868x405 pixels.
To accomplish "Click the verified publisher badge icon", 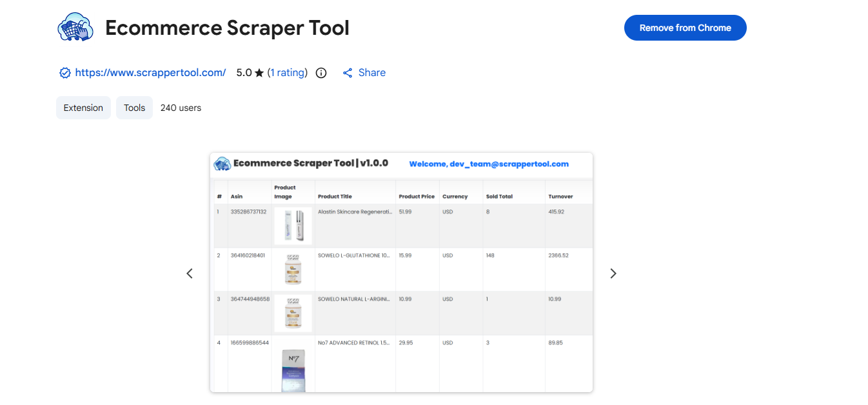I will click(64, 72).
